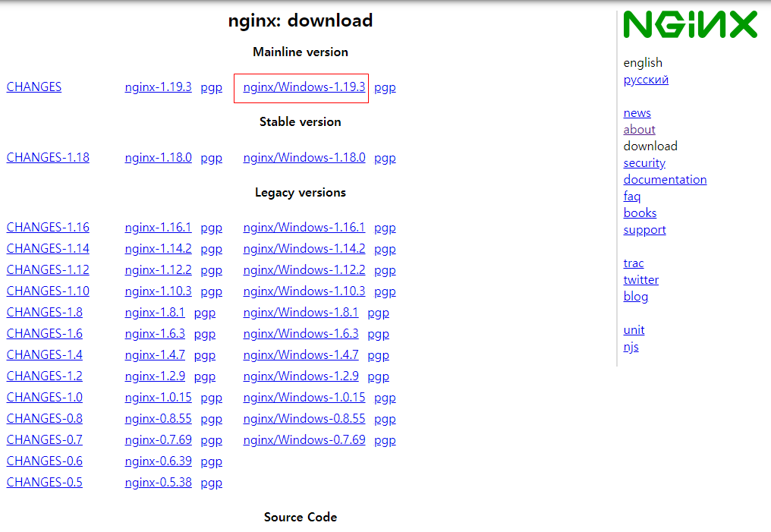Download nginx/Windows-0.7.69

click(x=304, y=439)
